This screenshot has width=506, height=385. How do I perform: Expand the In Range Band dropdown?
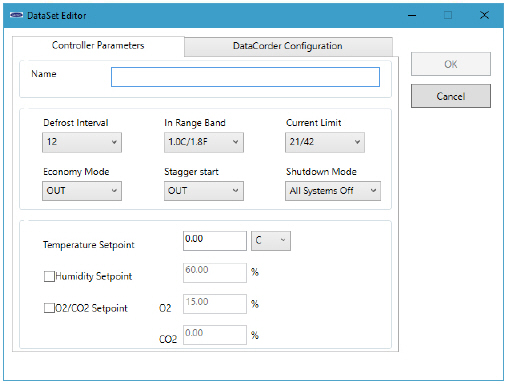click(204, 142)
